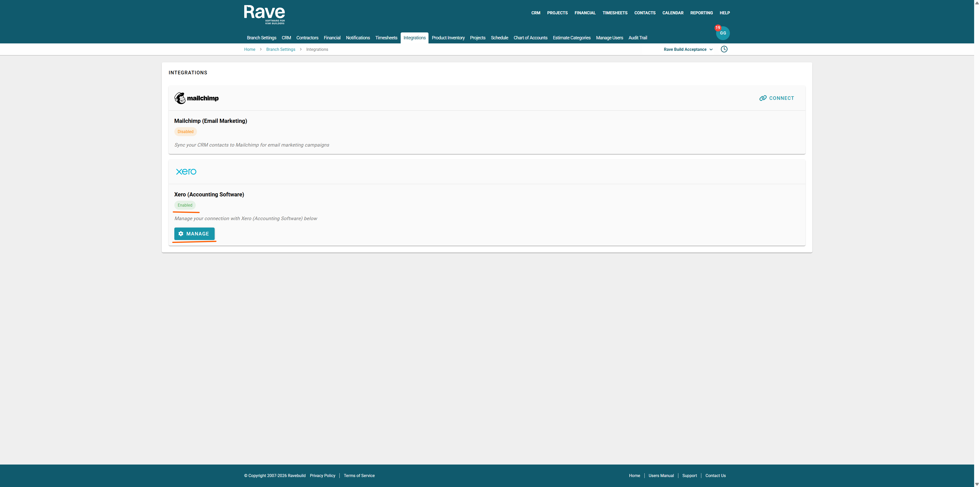Click the scrollbar down arrow
Image resolution: width=980 pixels, height=487 pixels.
tap(977, 484)
